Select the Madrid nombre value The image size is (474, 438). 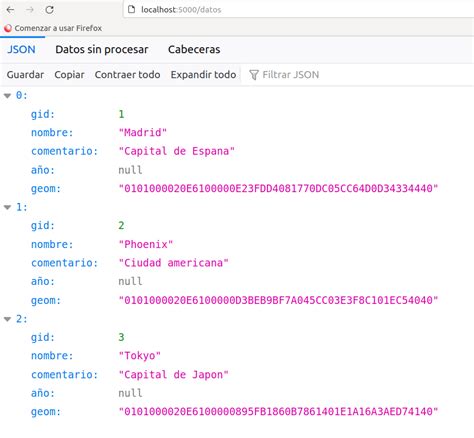tap(143, 133)
